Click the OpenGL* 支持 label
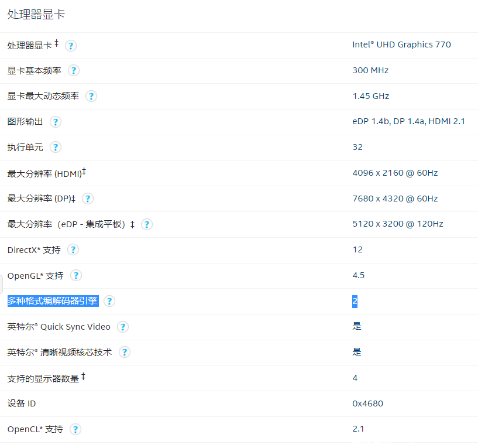 tap(35, 276)
